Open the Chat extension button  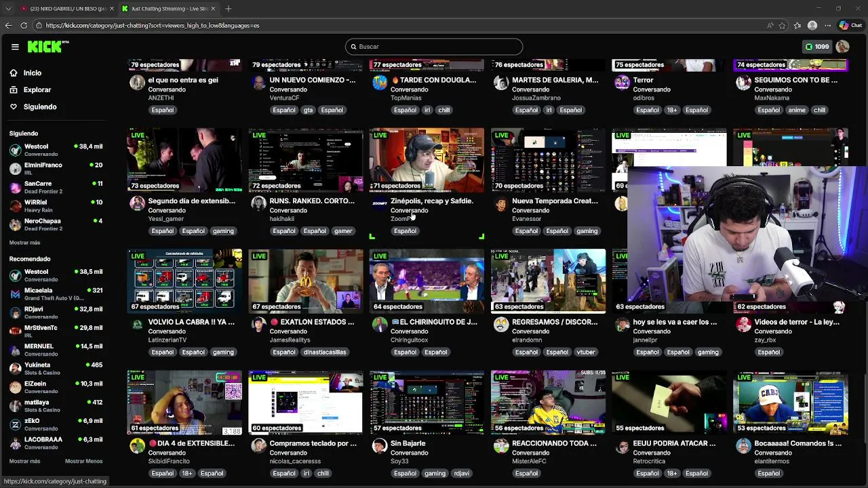[850, 26]
